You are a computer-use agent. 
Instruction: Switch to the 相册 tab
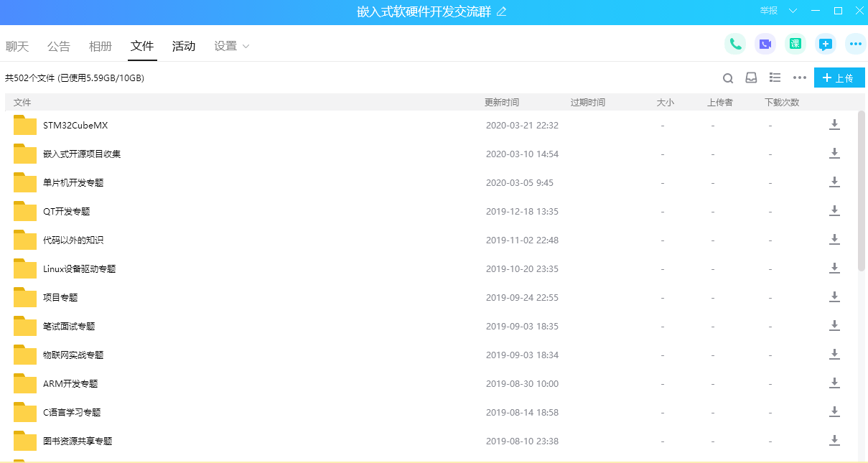coord(101,45)
